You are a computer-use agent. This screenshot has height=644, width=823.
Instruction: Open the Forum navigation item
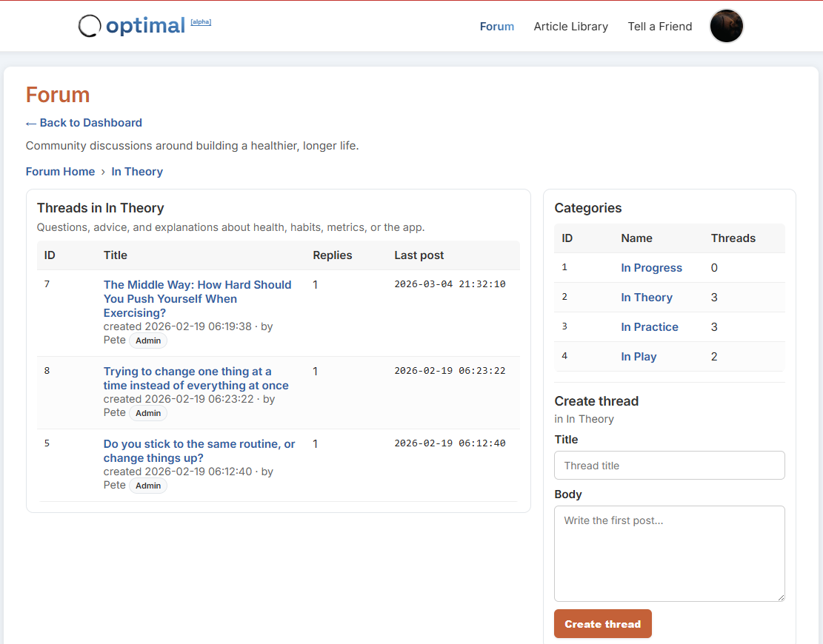(496, 27)
